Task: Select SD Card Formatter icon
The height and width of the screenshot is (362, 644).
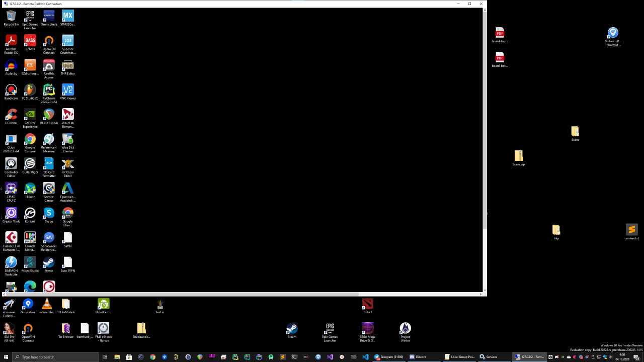Action: 49,167
